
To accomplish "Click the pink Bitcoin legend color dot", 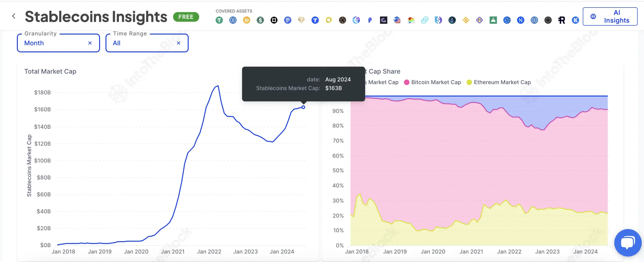I will (x=407, y=82).
